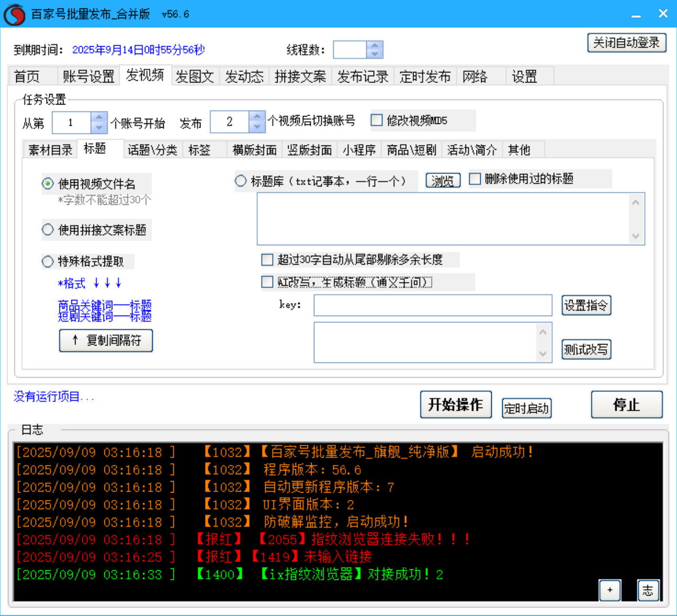Viewport: 677px width, 616px height.
Task: Click the 志 button in the log corner
Action: pos(648,590)
